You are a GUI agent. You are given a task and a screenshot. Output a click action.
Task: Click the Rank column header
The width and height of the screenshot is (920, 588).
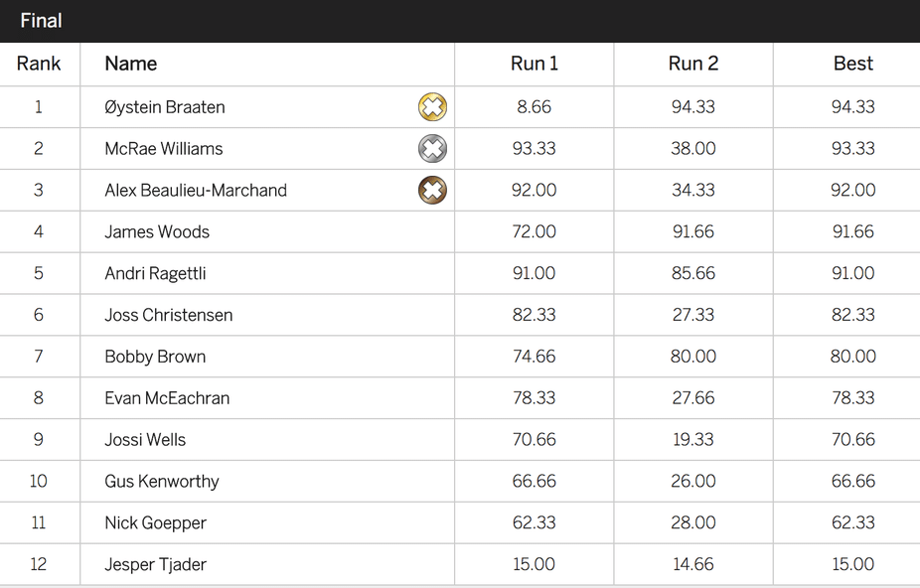pyautogui.click(x=39, y=64)
